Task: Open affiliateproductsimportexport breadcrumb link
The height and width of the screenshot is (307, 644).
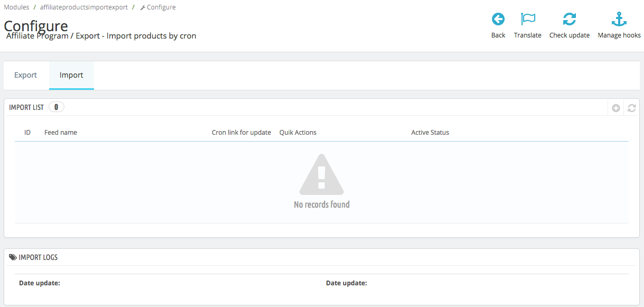Action: pyautogui.click(x=83, y=7)
